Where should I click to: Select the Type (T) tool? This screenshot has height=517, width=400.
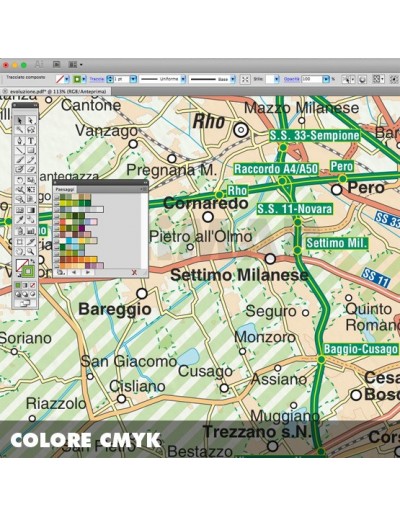(31, 140)
